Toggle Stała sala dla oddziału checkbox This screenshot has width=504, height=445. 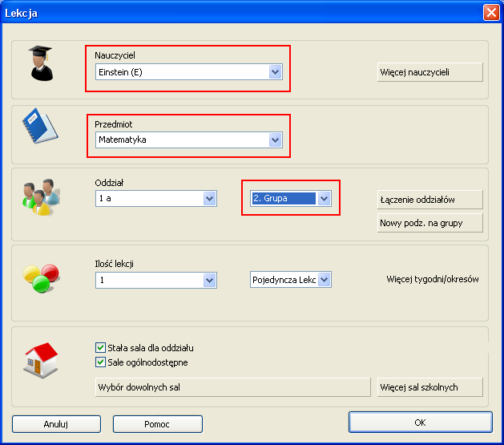[x=100, y=347]
